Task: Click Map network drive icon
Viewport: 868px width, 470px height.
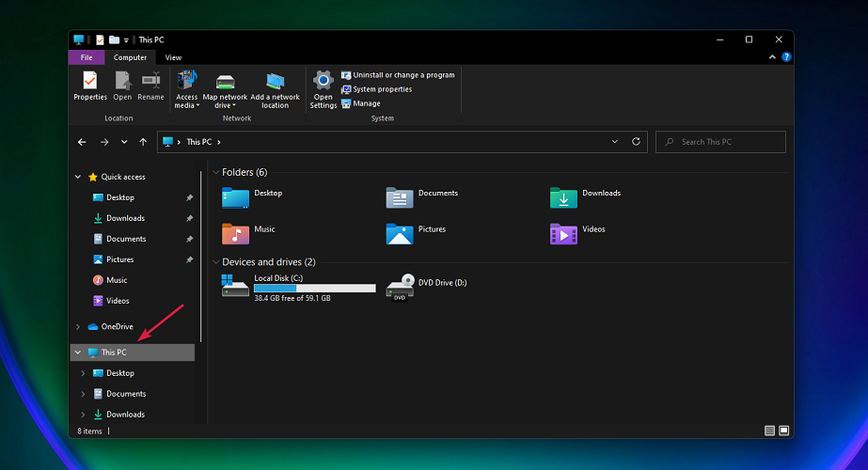Action: click(x=225, y=81)
